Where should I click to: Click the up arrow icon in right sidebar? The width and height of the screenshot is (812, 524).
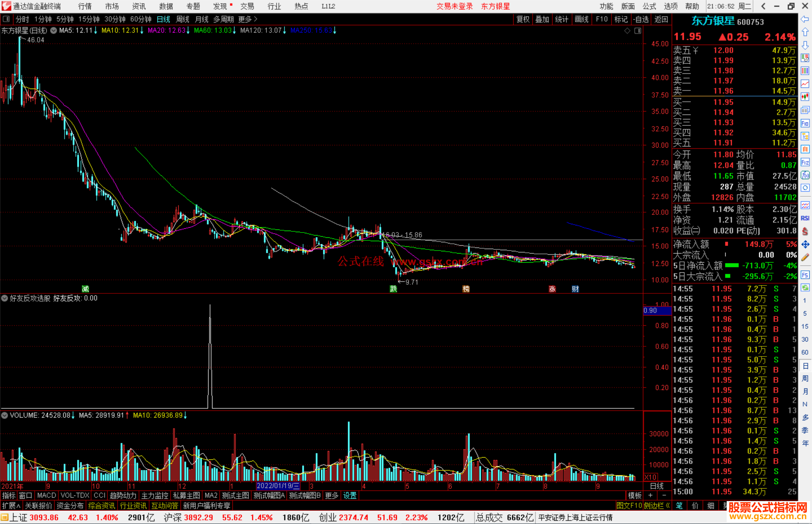(805, 32)
